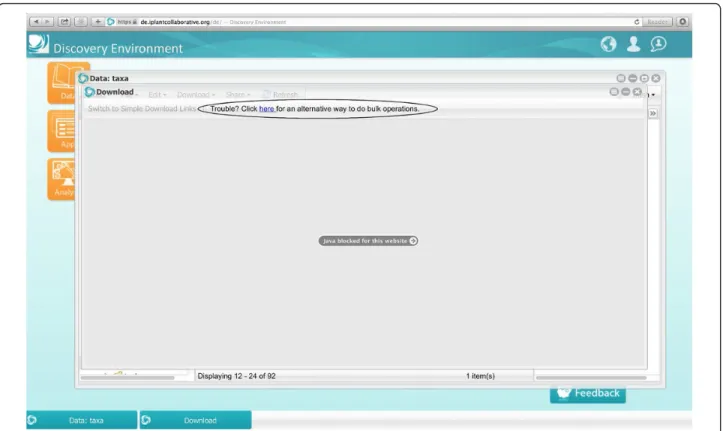Click the Refresh toolbar button
This screenshot has height=431, width=723.
280,94
